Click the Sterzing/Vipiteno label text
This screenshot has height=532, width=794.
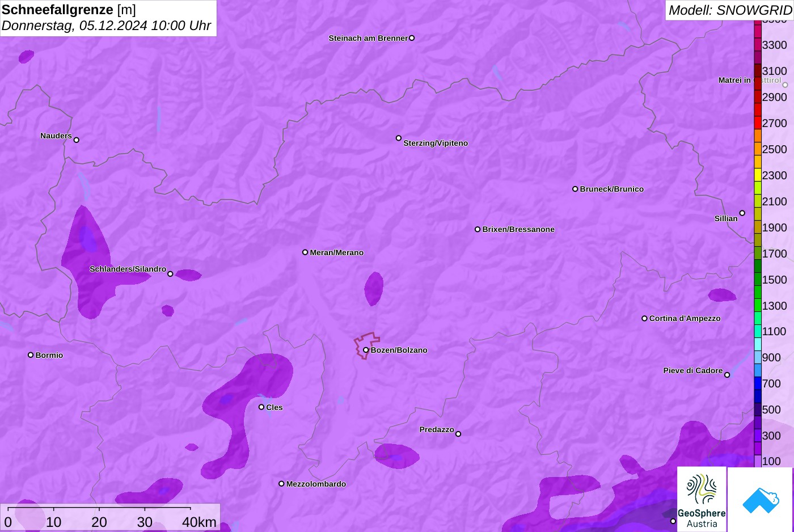coord(436,143)
